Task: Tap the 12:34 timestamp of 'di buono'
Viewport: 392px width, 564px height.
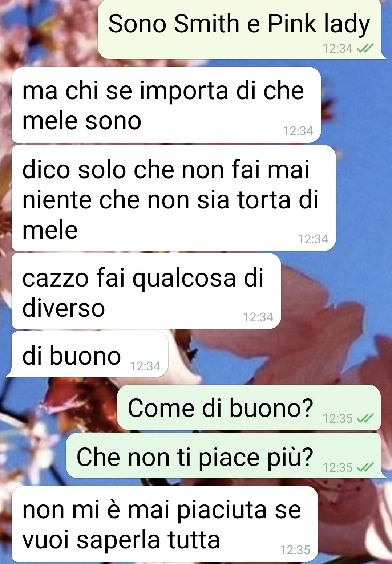Action: [145, 366]
